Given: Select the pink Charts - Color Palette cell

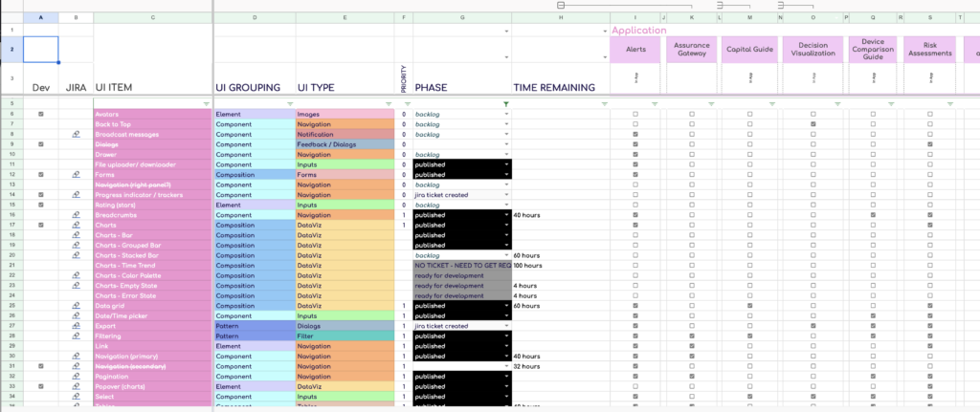Looking at the screenshot, I should click(x=153, y=275).
